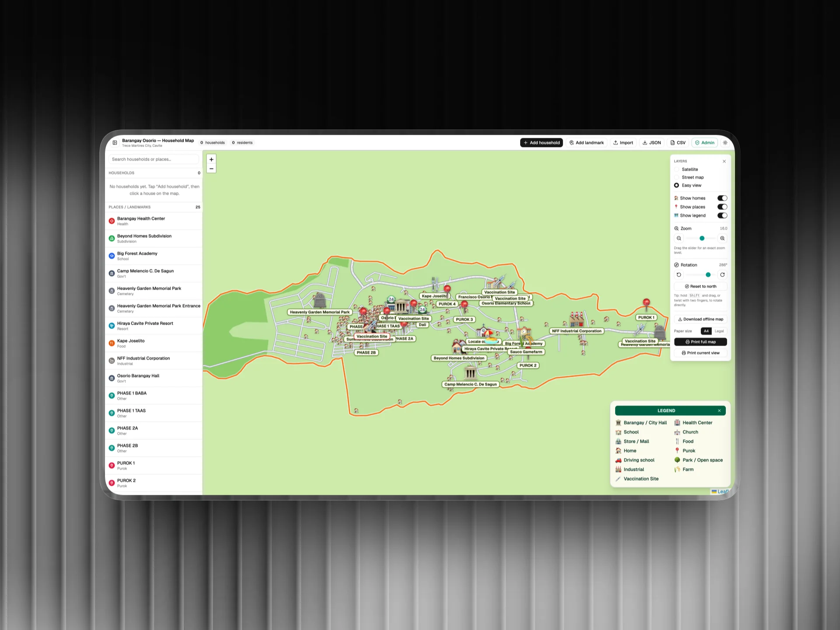Click Print current view button

click(x=700, y=353)
